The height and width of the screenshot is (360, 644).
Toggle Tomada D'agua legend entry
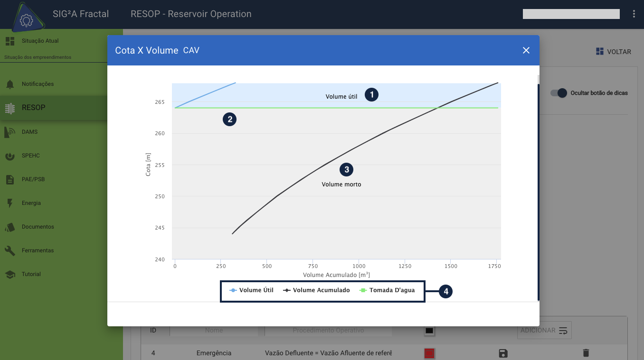pyautogui.click(x=387, y=290)
